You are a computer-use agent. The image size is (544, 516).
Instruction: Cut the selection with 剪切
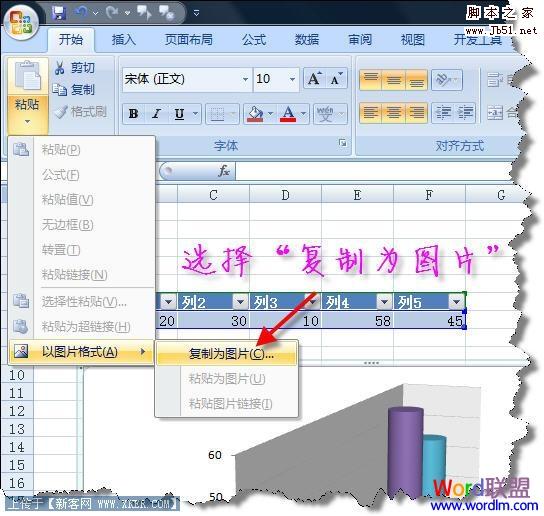pyautogui.click(x=75, y=68)
